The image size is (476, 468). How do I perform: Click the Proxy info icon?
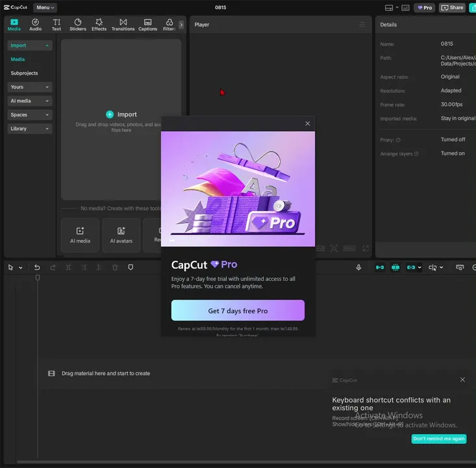coord(398,140)
